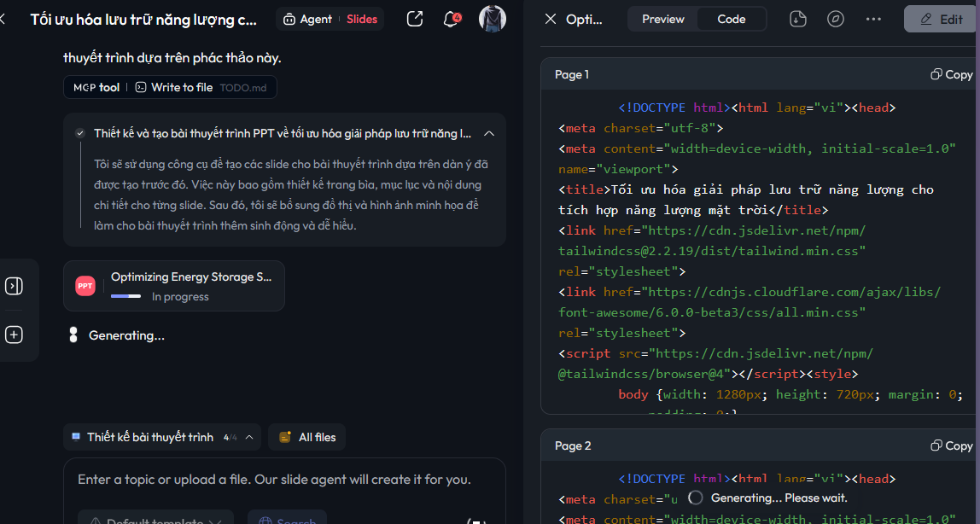The height and width of the screenshot is (524, 980).
Task: Click the In progress label
Action: (180, 297)
